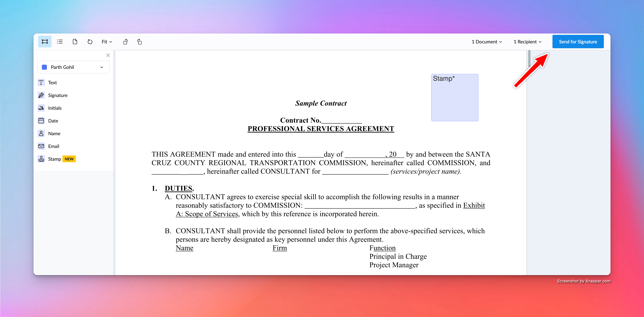Click the page document icon in toolbar

point(75,42)
